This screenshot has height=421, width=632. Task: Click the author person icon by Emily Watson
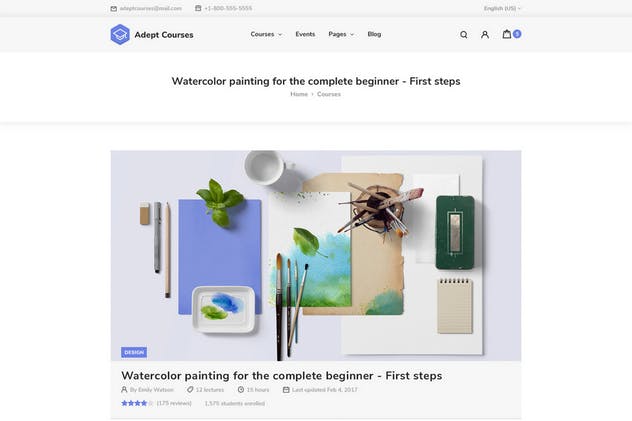tap(124, 390)
